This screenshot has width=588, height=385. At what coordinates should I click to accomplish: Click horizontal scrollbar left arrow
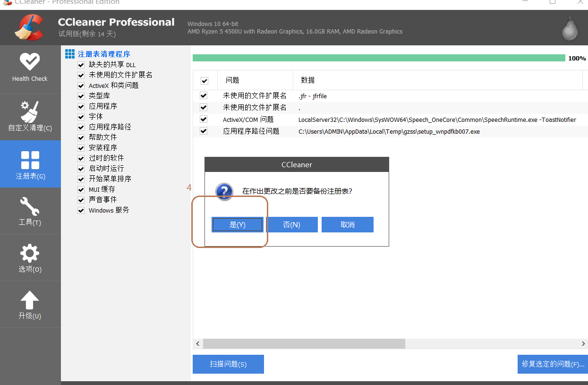[198, 343]
